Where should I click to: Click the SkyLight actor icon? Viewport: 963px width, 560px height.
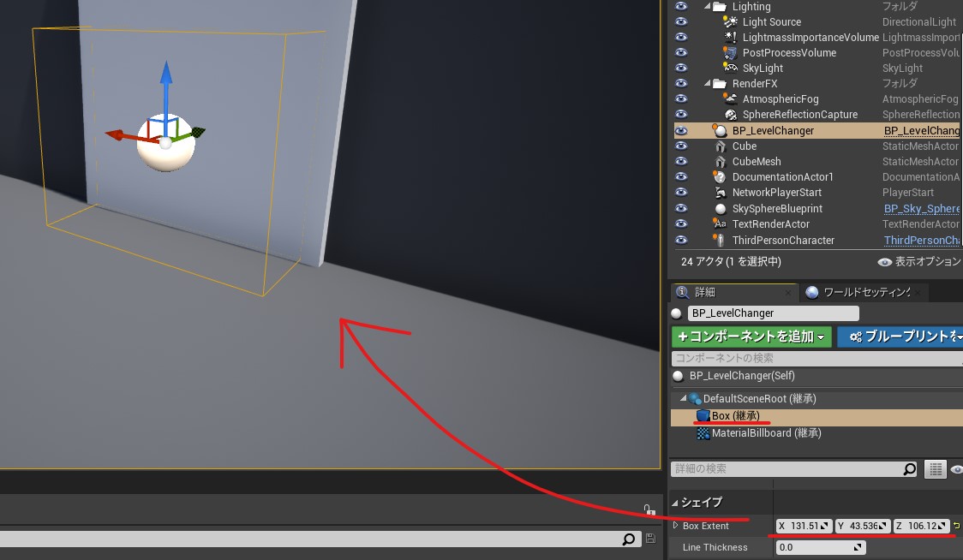[x=730, y=69]
